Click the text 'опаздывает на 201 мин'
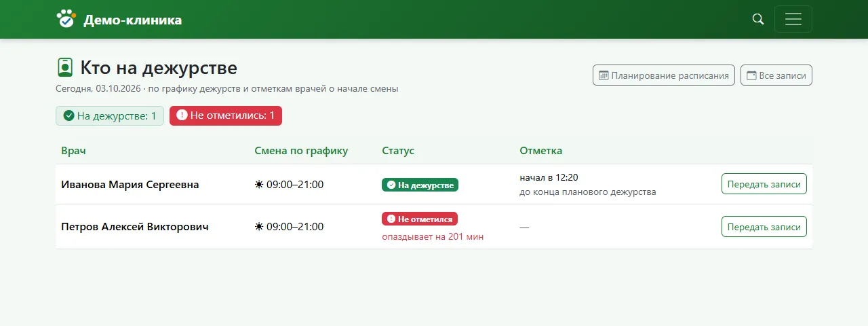 coord(433,236)
